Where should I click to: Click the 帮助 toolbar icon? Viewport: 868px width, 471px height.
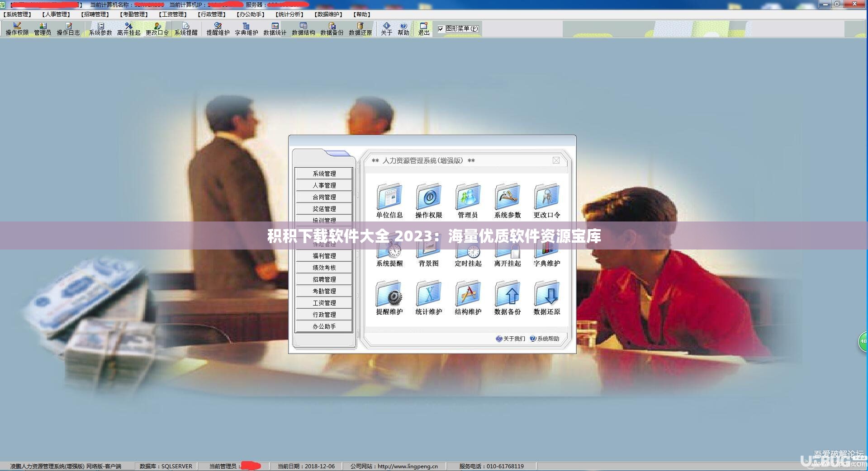click(403, 29)
